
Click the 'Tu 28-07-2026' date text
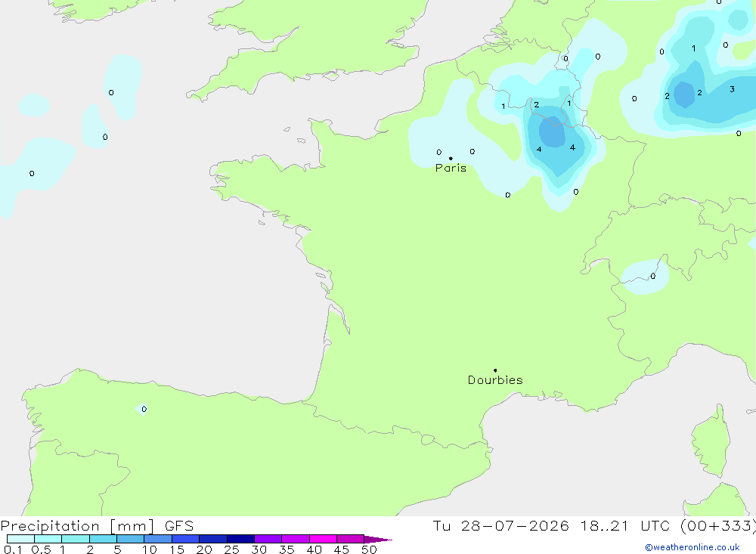(500, 526)
